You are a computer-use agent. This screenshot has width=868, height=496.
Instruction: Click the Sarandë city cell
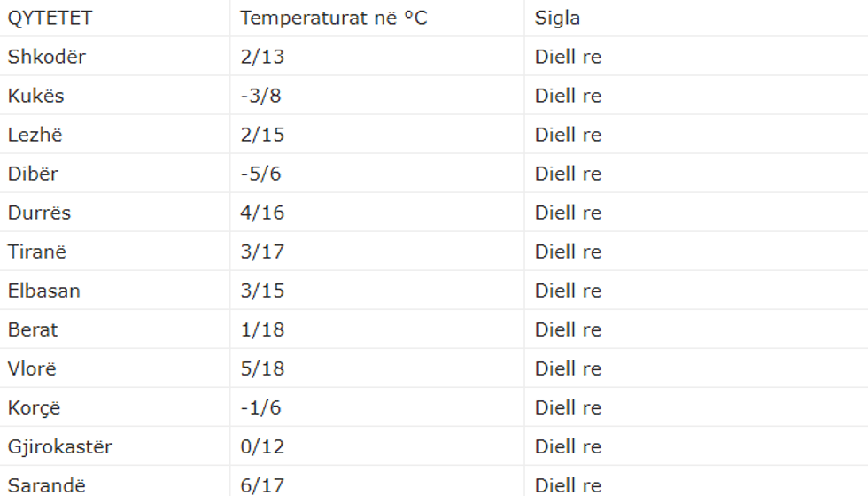click(47, 485)
